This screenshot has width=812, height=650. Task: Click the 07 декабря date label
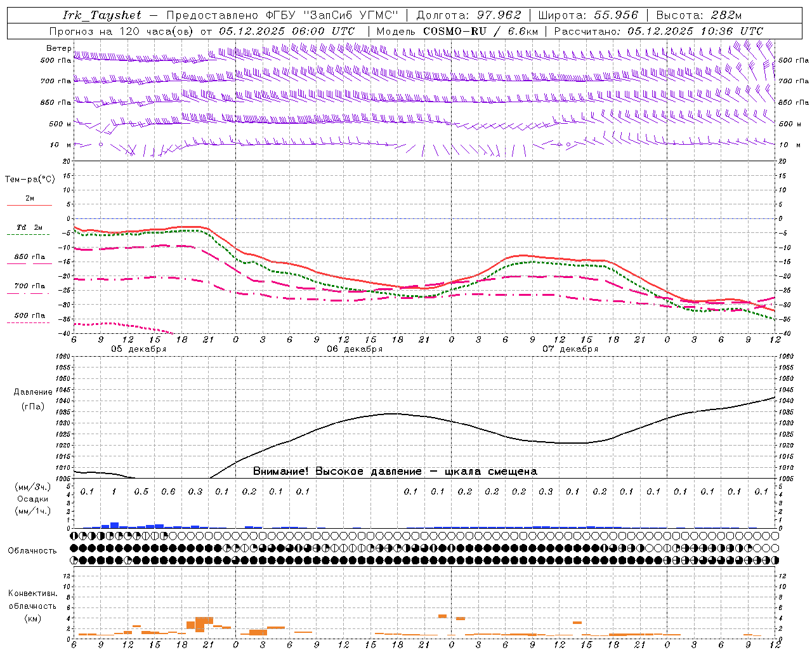pos(570,349)
